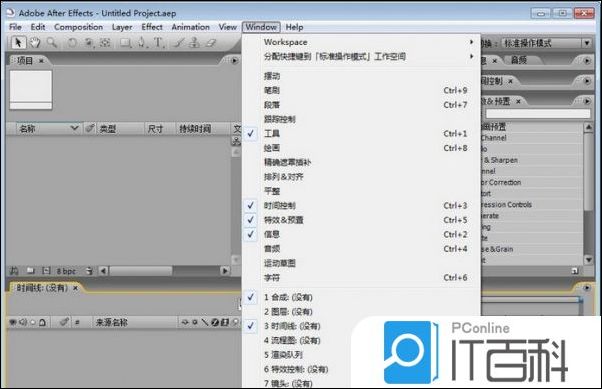
Task: Select the Hand tool in toolbar
Action: point(35,43)
